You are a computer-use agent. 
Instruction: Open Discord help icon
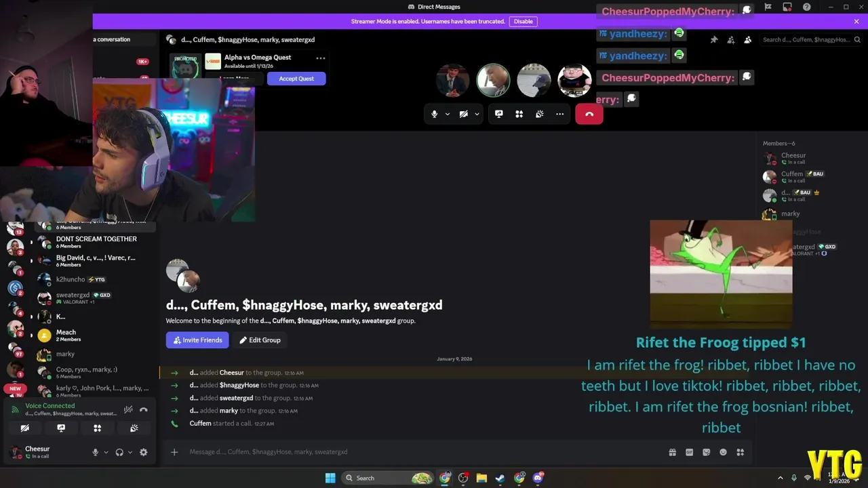(807, 7)
